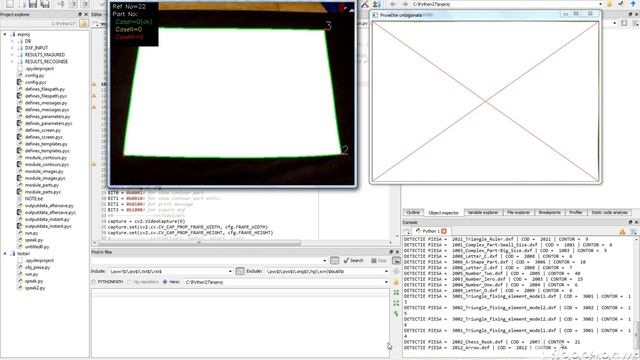Browse a working directory folder icon
Image resolution: width=640 pixels, height=360 pixels.
[609, 4]
